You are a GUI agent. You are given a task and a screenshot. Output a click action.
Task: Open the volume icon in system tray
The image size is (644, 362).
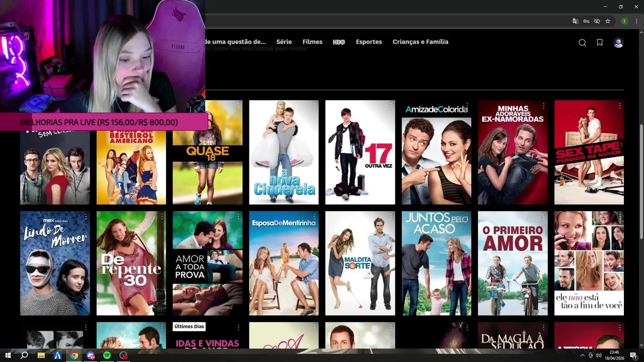[x=598, y=355]
